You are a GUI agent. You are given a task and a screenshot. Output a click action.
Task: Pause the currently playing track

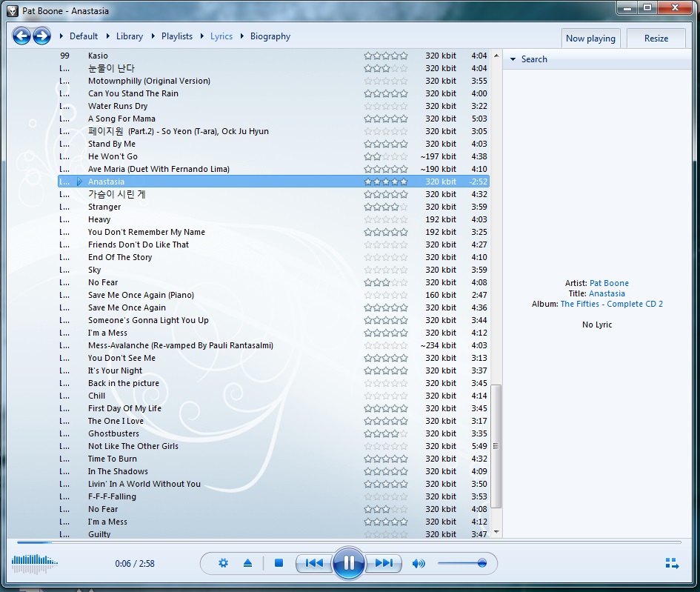tap(348, 563)
